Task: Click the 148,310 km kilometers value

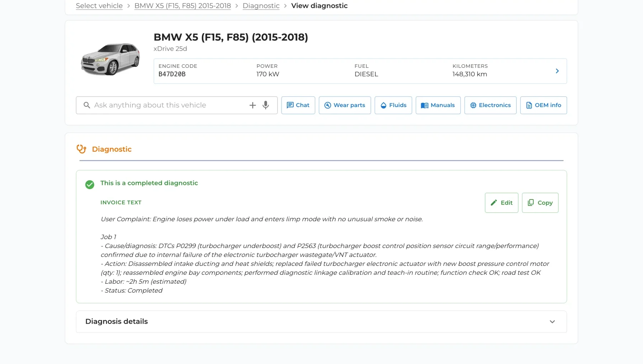Action: point(470,74)
